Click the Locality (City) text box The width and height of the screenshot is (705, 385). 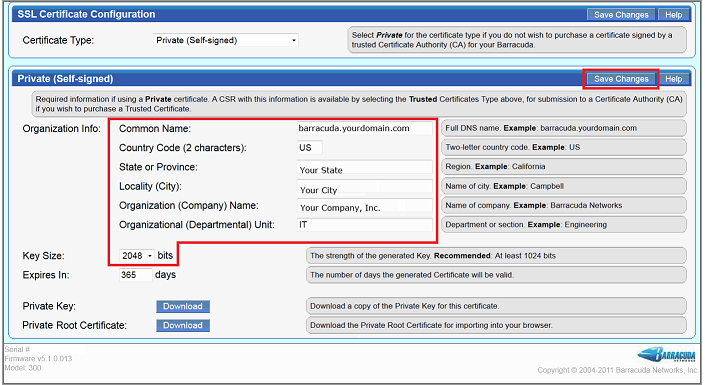[365, 187]
